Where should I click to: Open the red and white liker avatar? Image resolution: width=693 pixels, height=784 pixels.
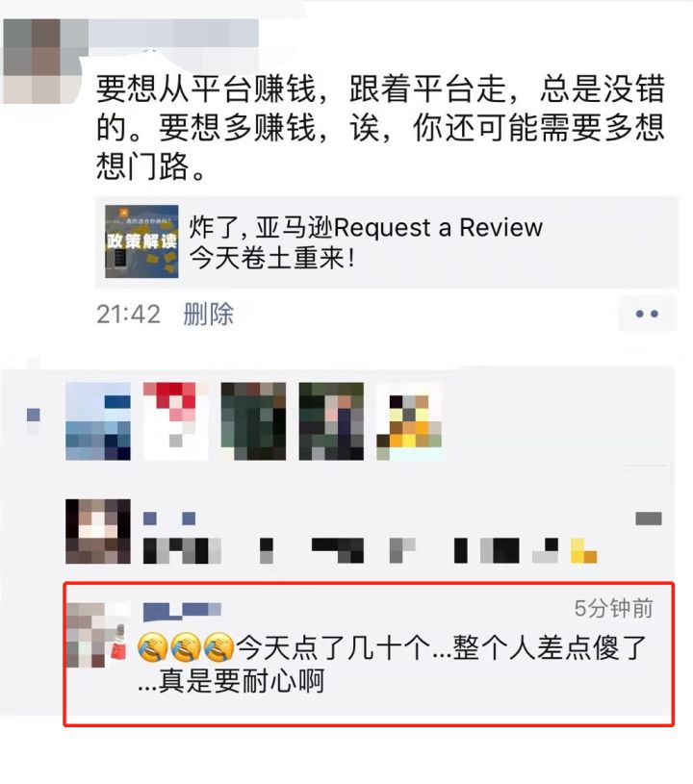[x=175, y=421]
